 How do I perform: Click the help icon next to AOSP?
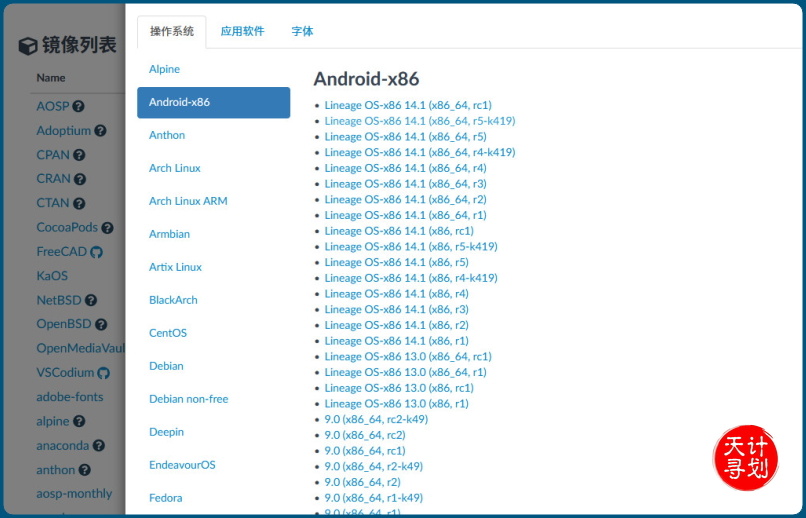78,107
